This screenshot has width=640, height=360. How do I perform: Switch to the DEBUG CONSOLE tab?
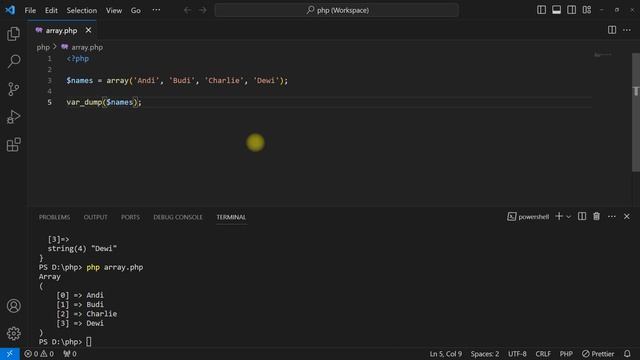point(178,217)
